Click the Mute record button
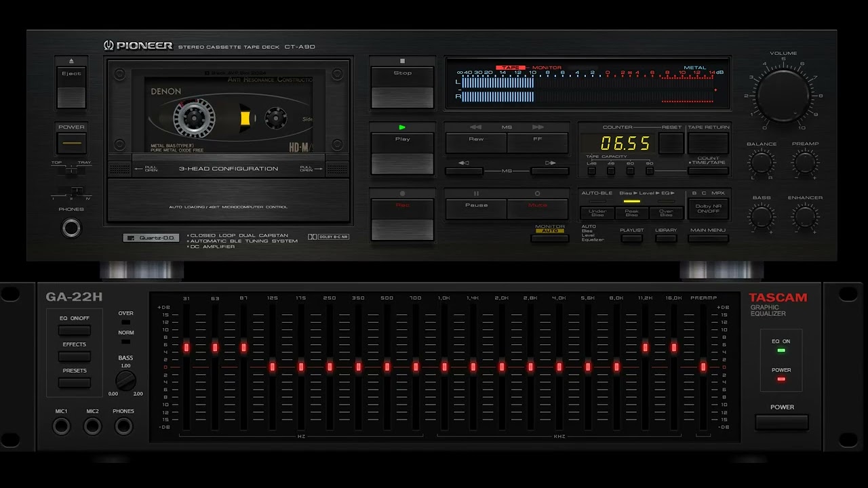868x488 pixels. pos(538,209)
